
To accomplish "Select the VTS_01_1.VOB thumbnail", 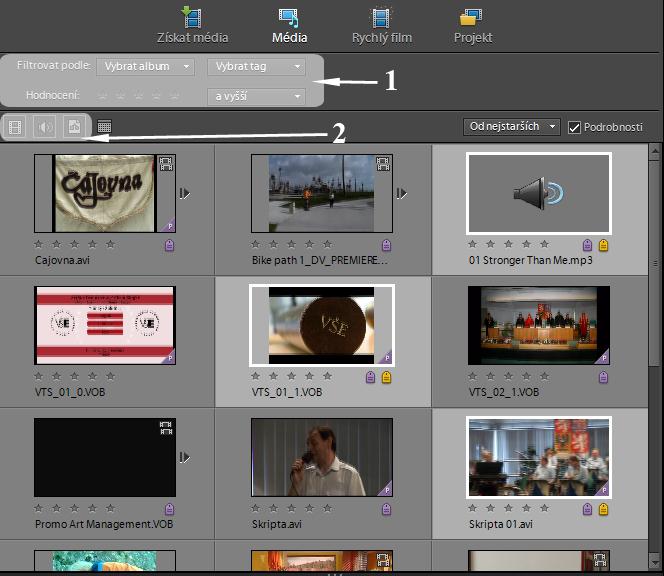I will [322, 325].
